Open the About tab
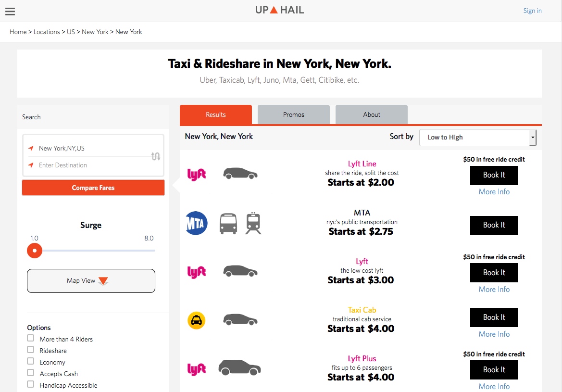This screenshot has width=562, height=392. [371, 114]
